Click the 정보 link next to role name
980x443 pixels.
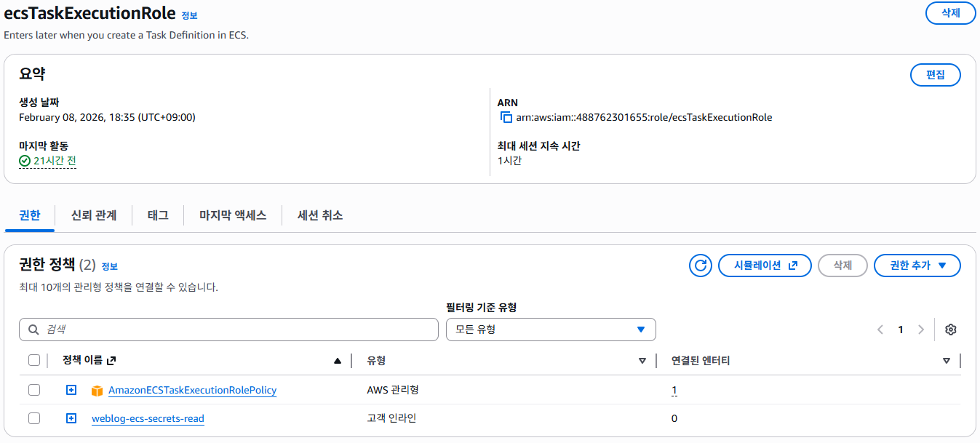(189, 15)
